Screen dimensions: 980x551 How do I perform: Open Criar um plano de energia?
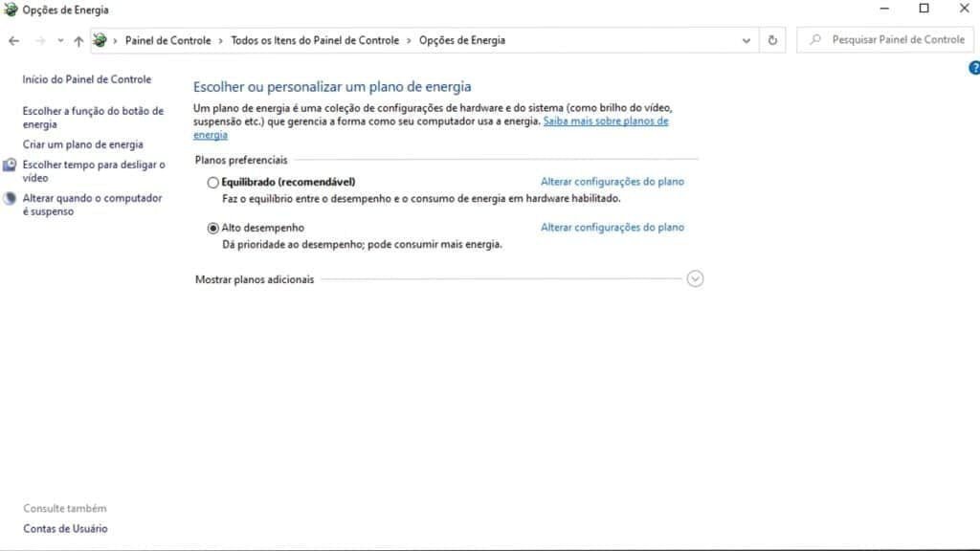[x=83, y=144]
